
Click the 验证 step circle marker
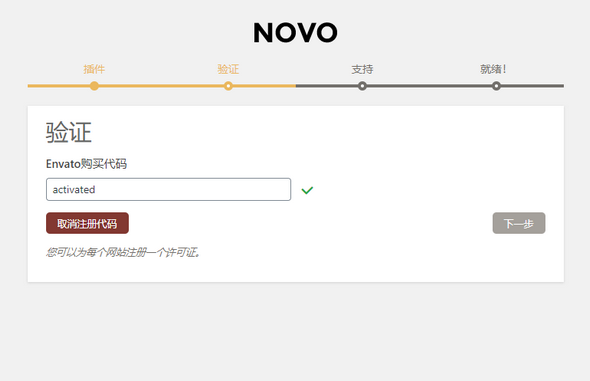pos(228,86)
